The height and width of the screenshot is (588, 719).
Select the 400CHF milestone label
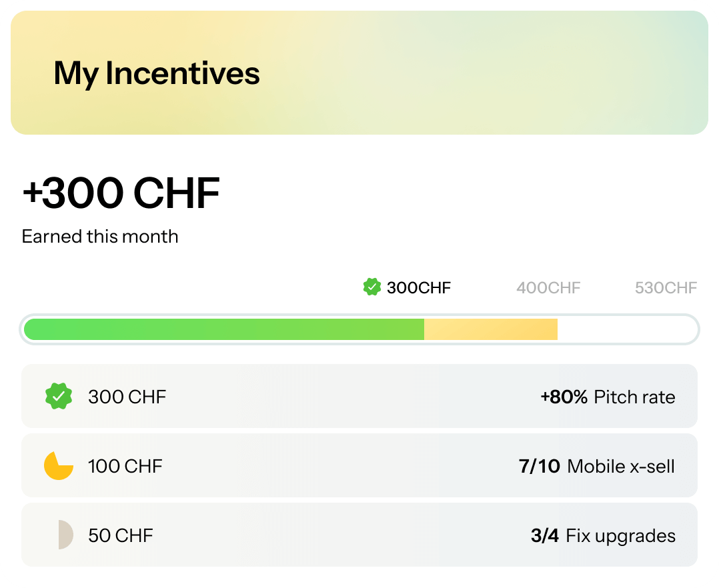coord(548,287)
